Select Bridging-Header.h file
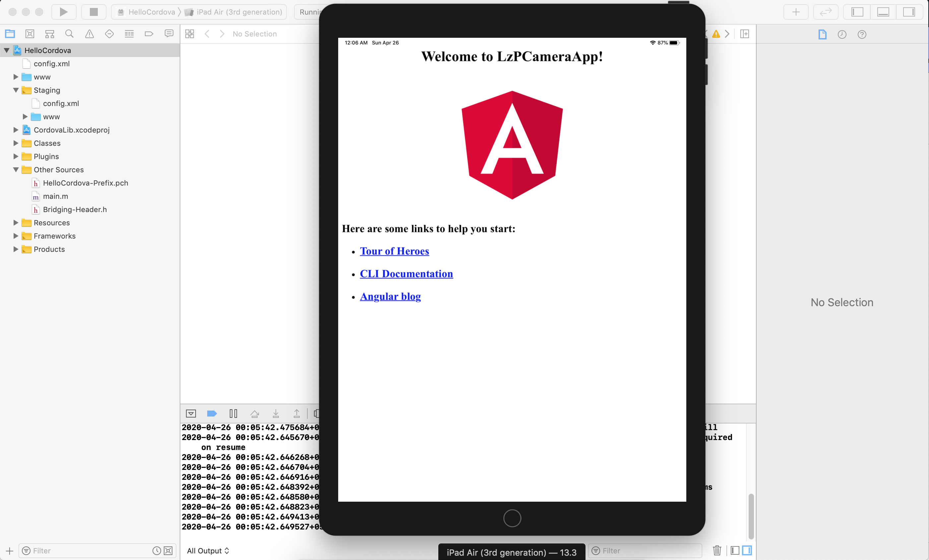The height and width of the screenshot is (560, 929). coord(75,209)
